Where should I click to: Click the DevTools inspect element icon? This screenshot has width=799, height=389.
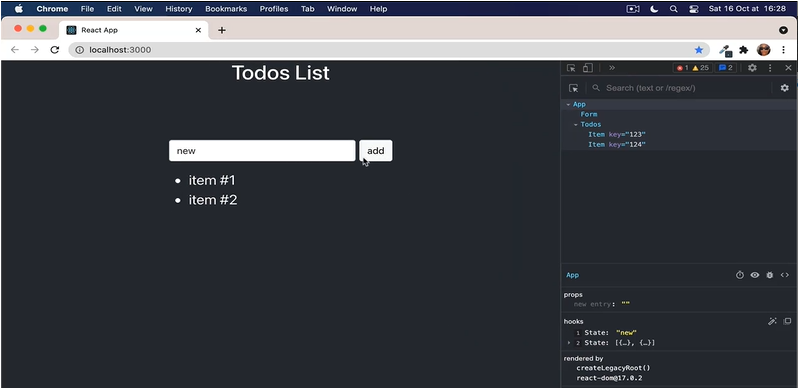(571, 68)
